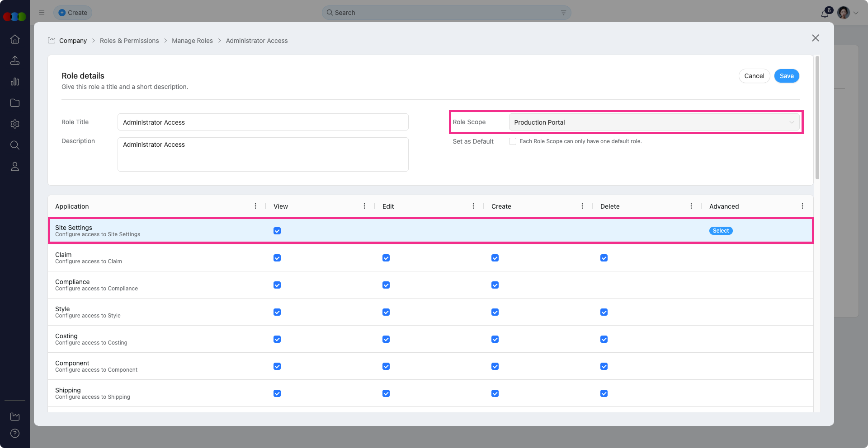Screen dimensions: 868x448
Task: Toggle Create permission for Compliance
Action: pyautogui.click(x=495, y=285)
